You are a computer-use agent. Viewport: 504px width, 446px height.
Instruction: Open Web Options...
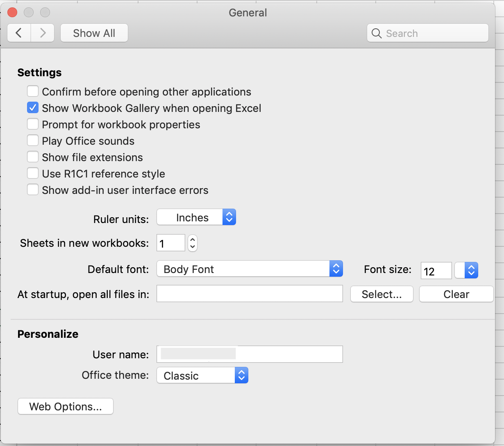[66, 406]
